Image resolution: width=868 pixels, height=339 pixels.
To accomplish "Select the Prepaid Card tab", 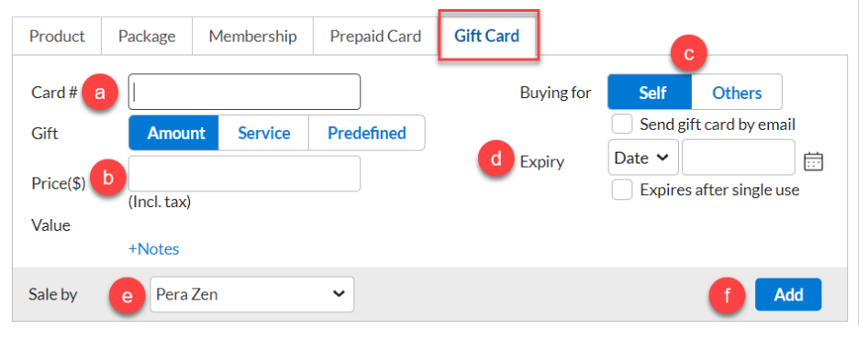I will click(375, 37).
